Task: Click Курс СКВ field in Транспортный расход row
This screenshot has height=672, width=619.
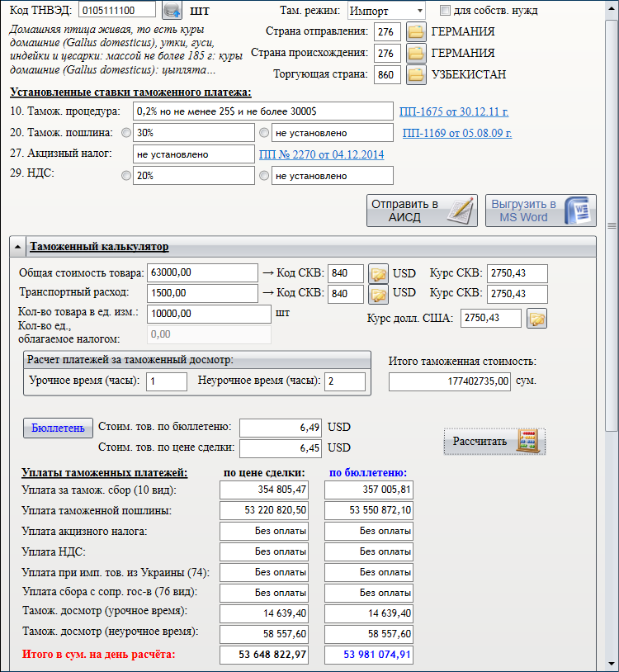Action: (x=517, y=294)
